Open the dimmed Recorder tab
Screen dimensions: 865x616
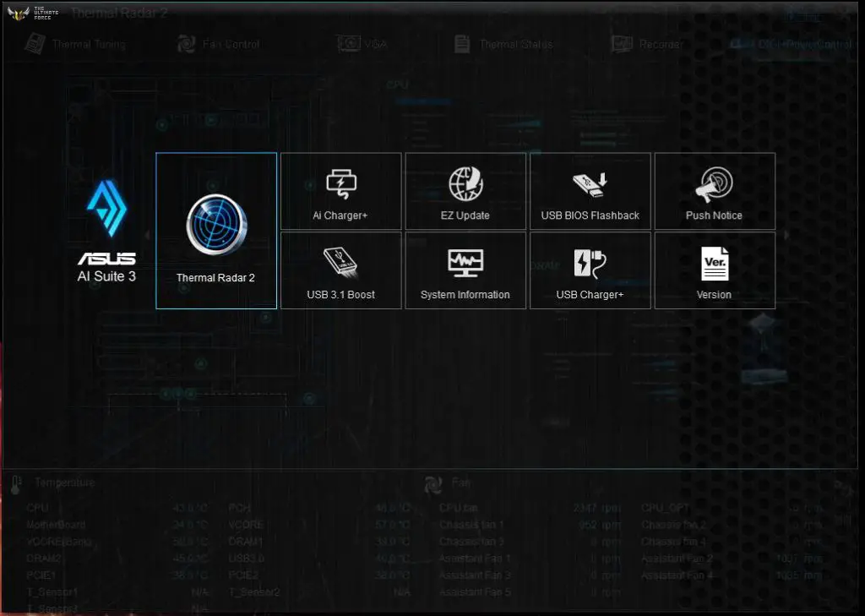pos(648,44)
